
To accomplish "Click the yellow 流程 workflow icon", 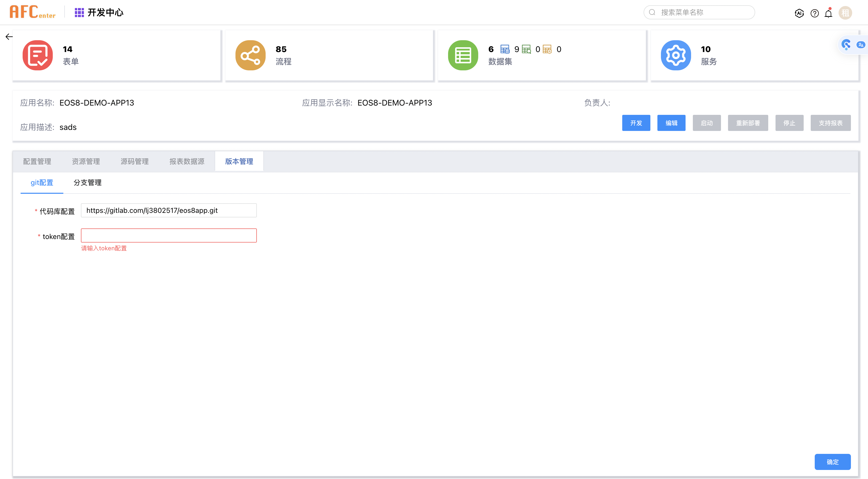I will 250,55.
